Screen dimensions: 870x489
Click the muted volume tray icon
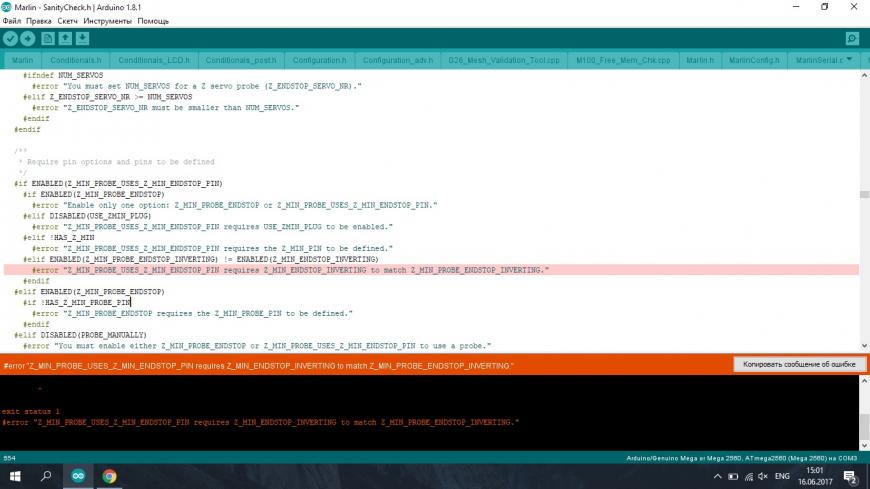click(763, 476)
